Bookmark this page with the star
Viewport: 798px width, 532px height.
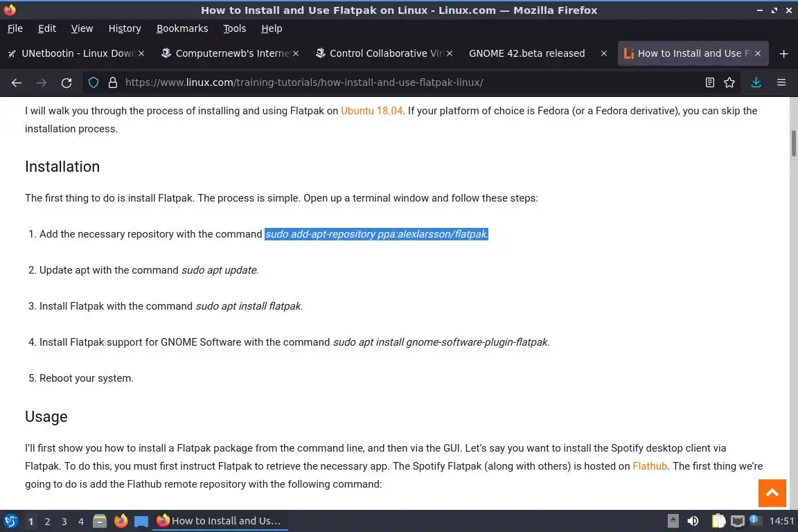(729, 82)
